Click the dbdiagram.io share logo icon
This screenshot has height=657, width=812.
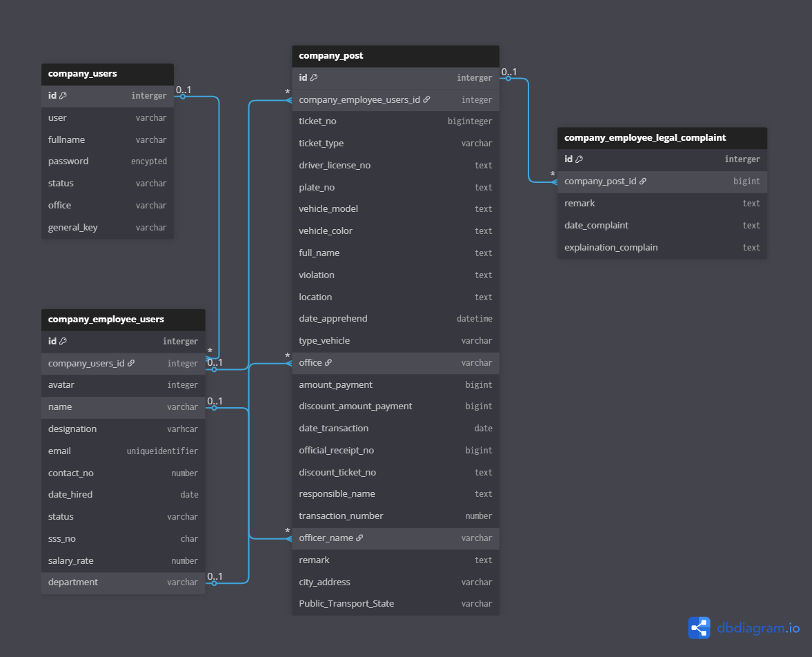(699, 627)
